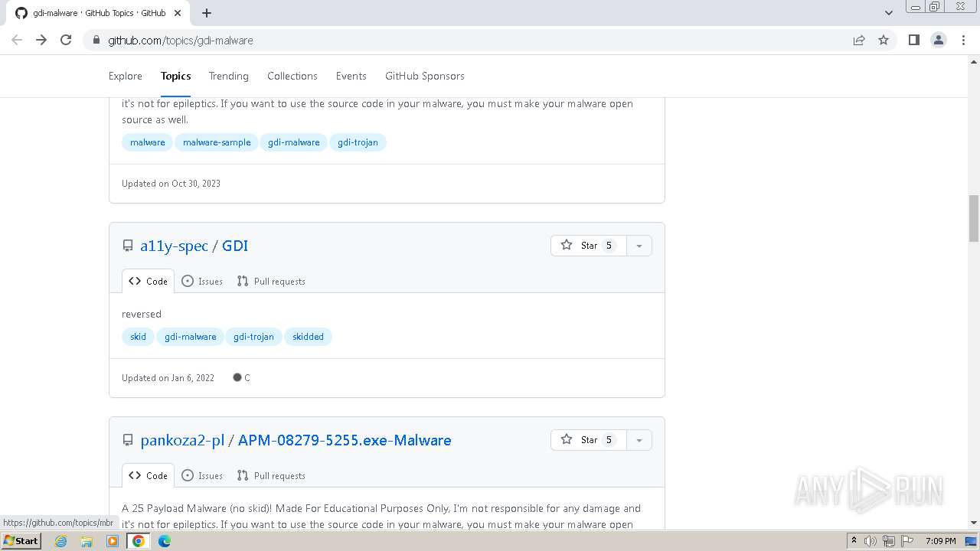Expand star list dropdown for GDI repo
The image size is (980, 551).
(639, 246)
